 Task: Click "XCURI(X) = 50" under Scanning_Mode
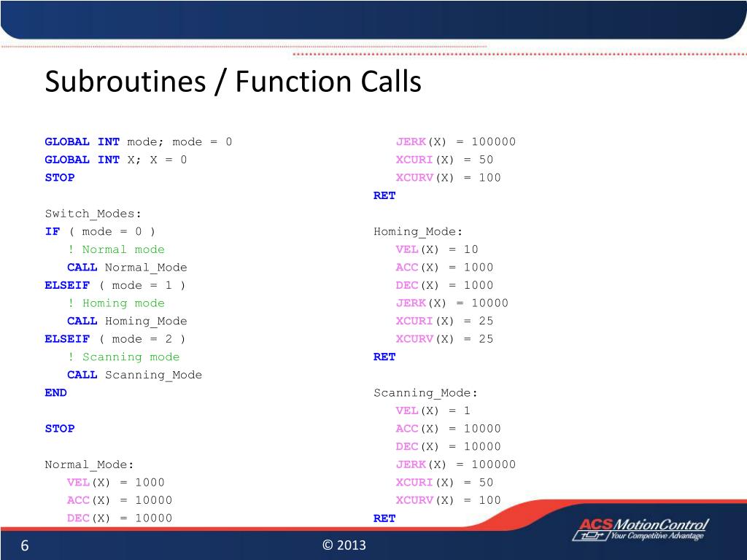click(444, 483)
